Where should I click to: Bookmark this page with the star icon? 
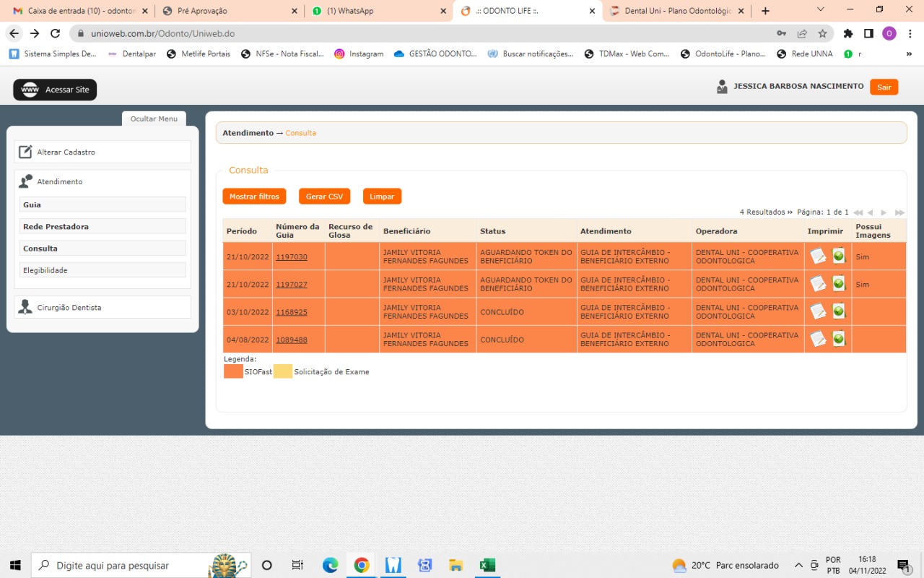tap(822, 33)
